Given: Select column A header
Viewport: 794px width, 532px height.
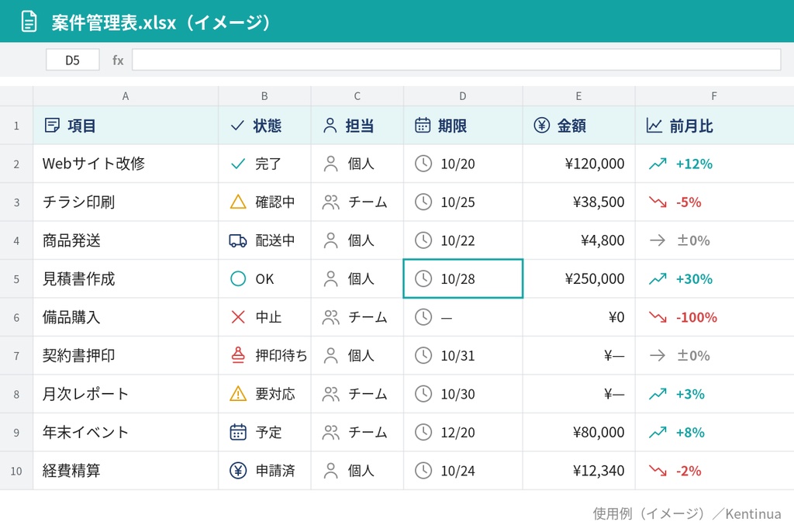Looking at the screenshot, I should tap(126, 96).
